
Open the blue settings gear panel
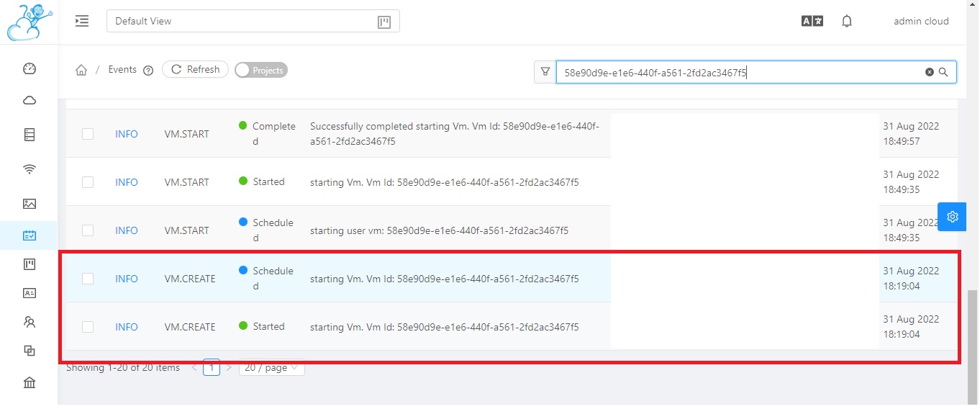pyautogui.click(x=952, y=216)
